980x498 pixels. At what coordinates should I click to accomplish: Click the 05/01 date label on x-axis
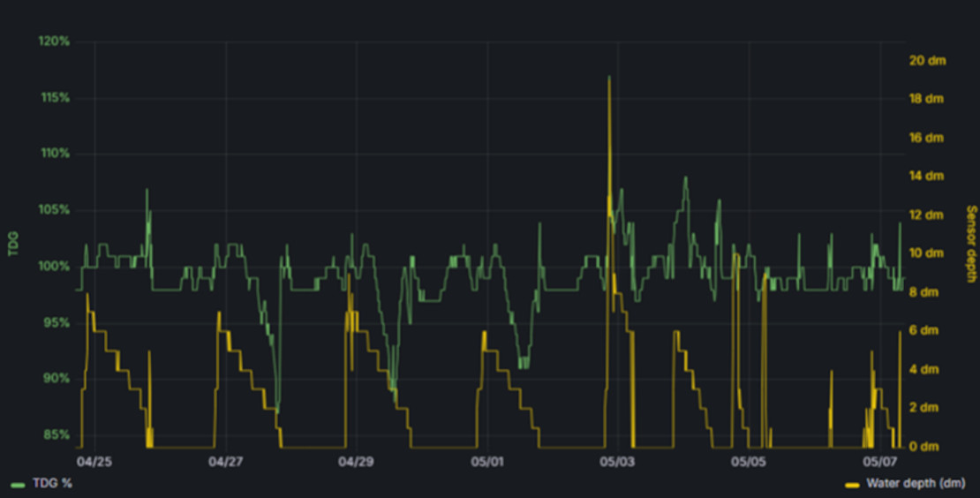tap(487, 462)
